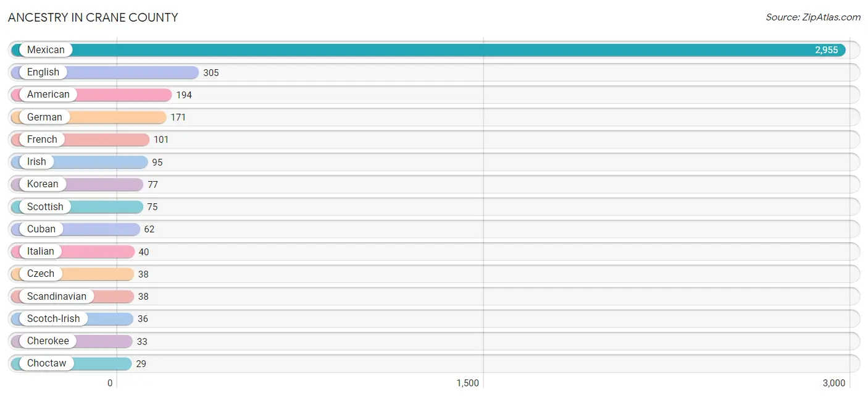The image size is (868, 398).
Task: Click the 40 value beside Italian
Action: pos(144,252)
